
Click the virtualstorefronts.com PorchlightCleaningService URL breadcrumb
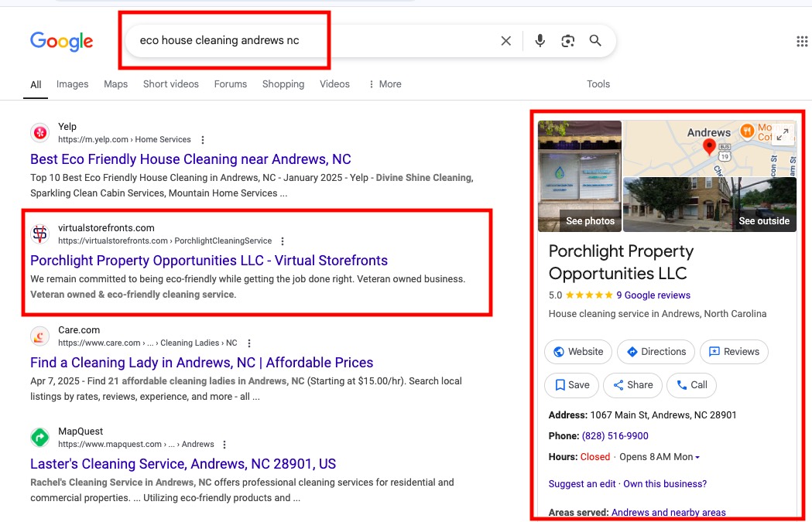click(165, 241)
